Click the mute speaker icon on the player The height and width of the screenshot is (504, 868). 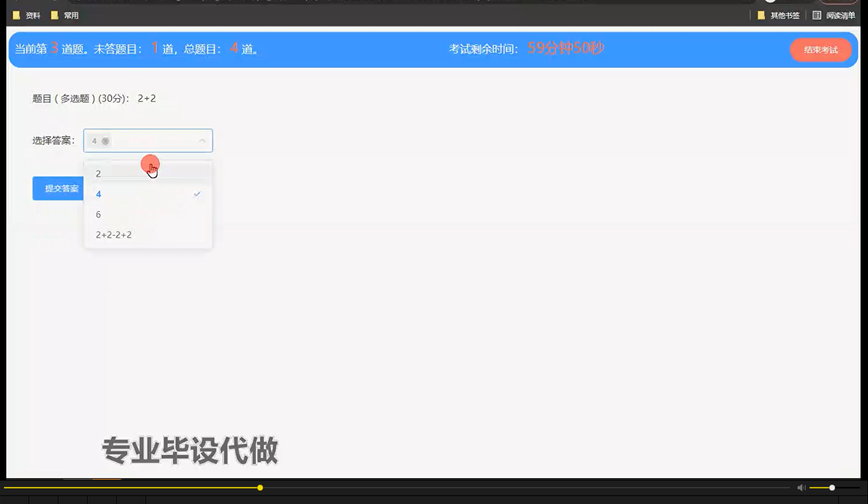click(x=801, y=487)
